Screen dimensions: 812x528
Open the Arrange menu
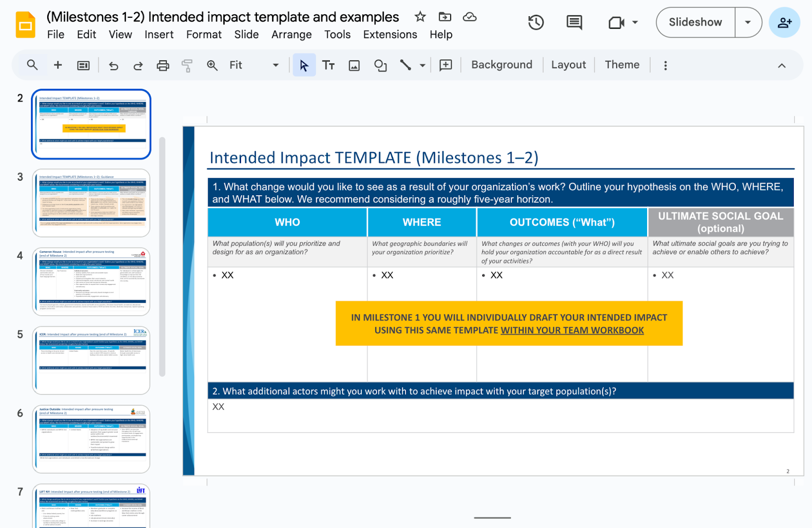coord(291,34)
